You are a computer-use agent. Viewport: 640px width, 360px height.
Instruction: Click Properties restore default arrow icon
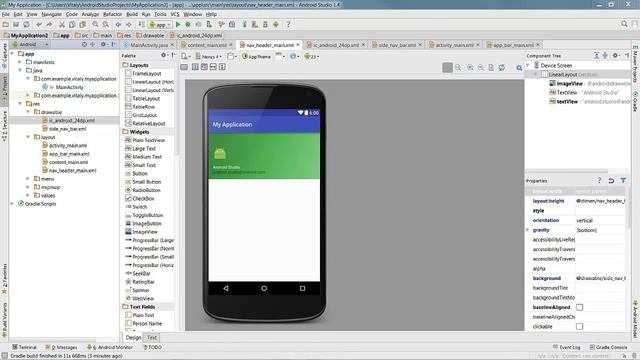click(x=611, y=180)
